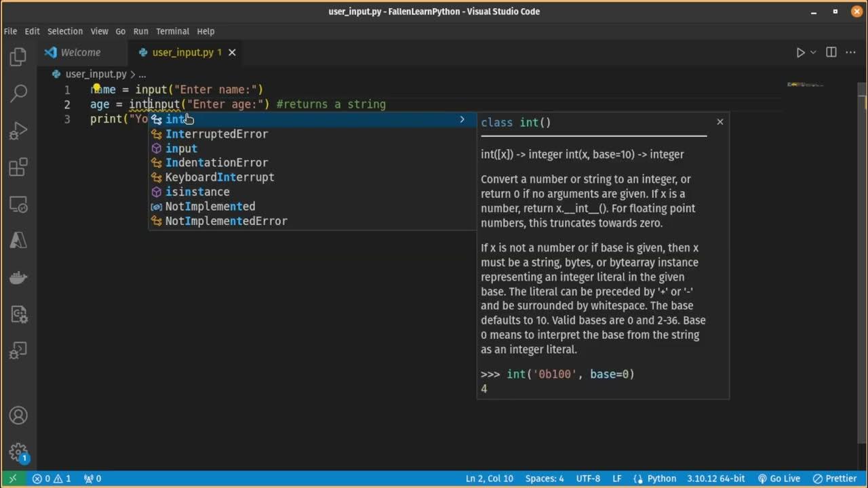Expand details chevron on int suggestion
The height and width of the screenshot is (488, 868).
(462, 119)
